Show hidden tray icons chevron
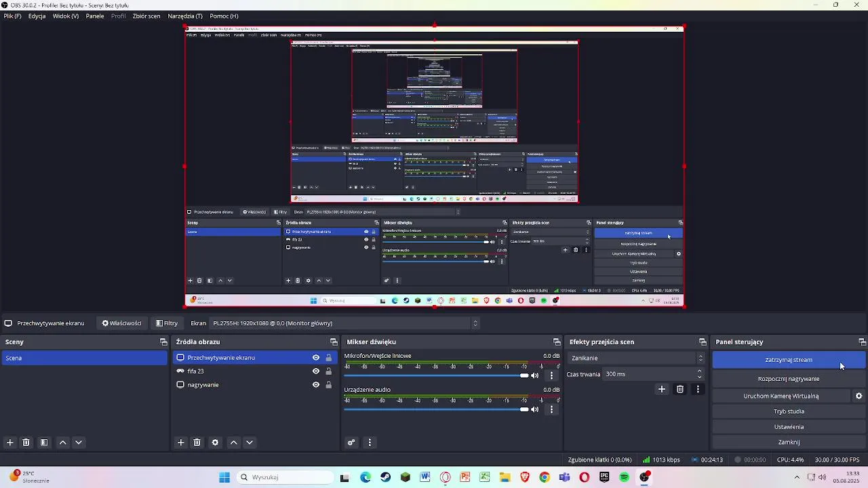This screenshot has height=488, width=868. pyautogui.click(x=797, y=477)
